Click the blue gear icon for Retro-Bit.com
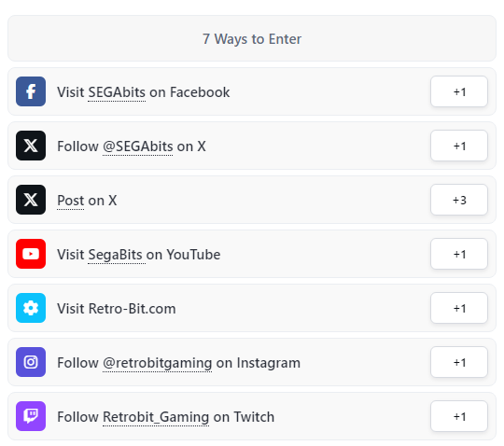504x446 pixels. coord(31,308)
